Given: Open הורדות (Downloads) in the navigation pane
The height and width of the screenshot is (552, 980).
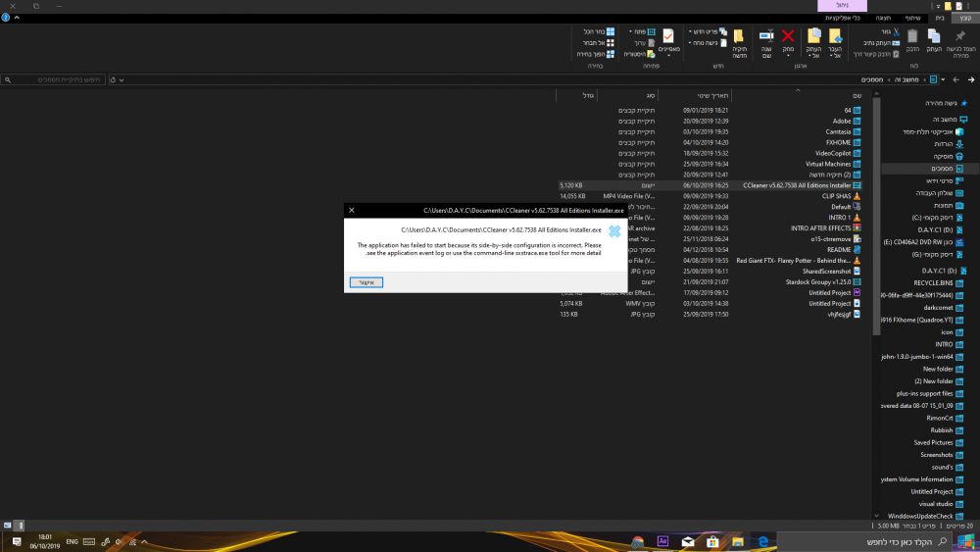Looking at the screenshot, I should pos(948,144).
